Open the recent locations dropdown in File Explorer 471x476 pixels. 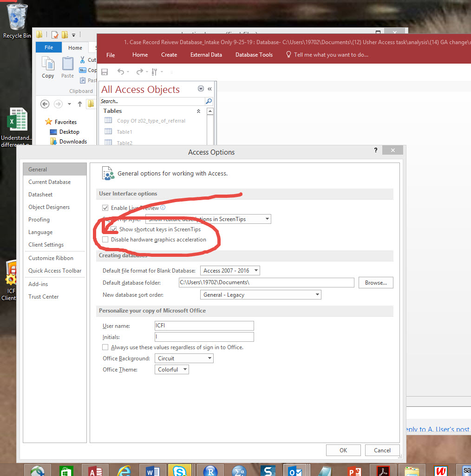tap(70, 104)
